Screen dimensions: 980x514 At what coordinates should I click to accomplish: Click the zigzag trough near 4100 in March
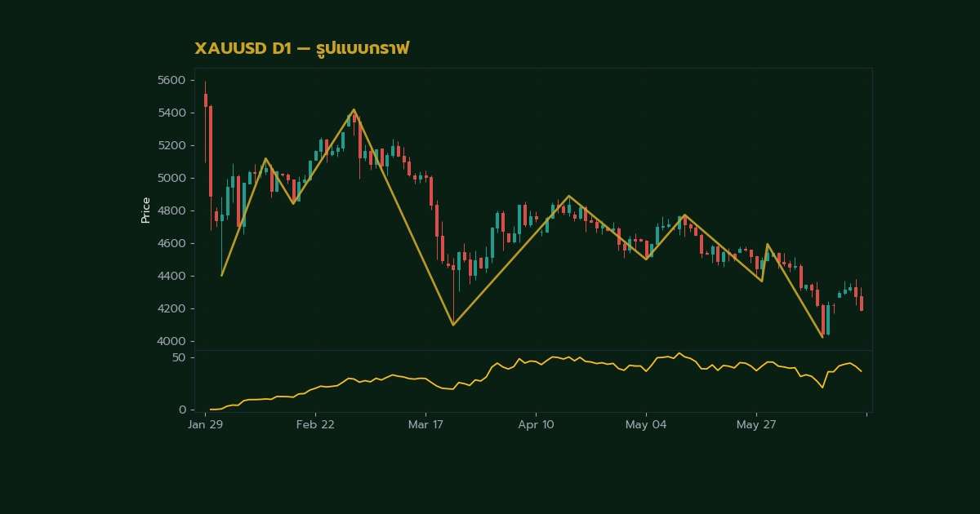point(452,325)
